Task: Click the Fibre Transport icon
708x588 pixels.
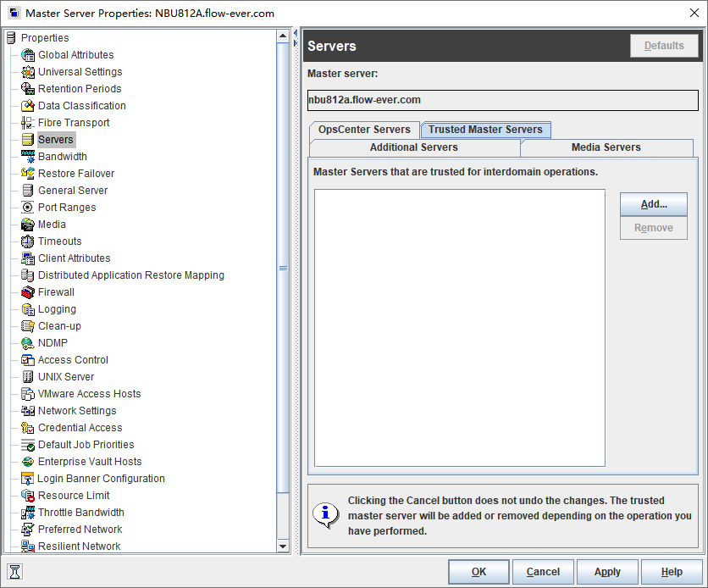Action: (x=28, y=123)
